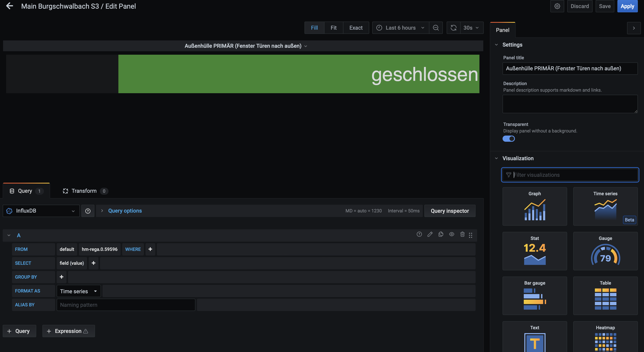Image resolution: width=644 pixels, height=352 pixels.
Task: Hide query A with eye icon
Action: point(451,234)
